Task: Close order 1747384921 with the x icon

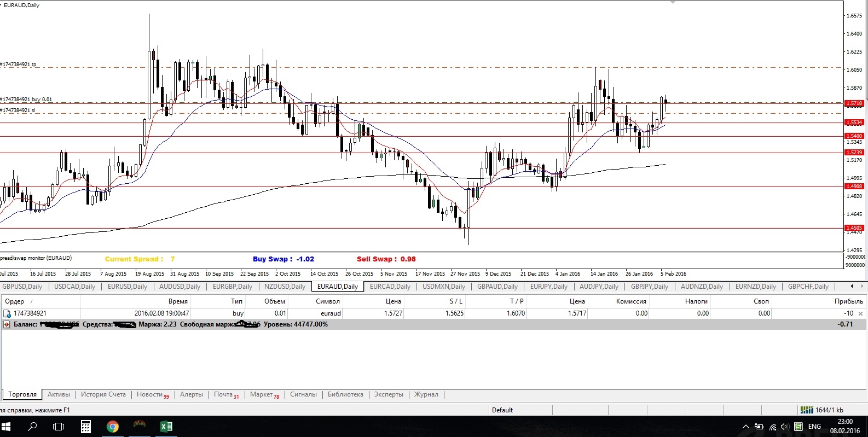Action: (860, 313)
